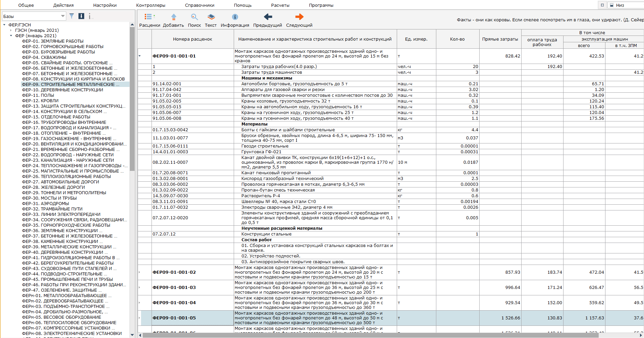Select ФЕР-11. ПОЛЫ
The height and width of the screenshot is (338, 644).
(x=38, y=95)
